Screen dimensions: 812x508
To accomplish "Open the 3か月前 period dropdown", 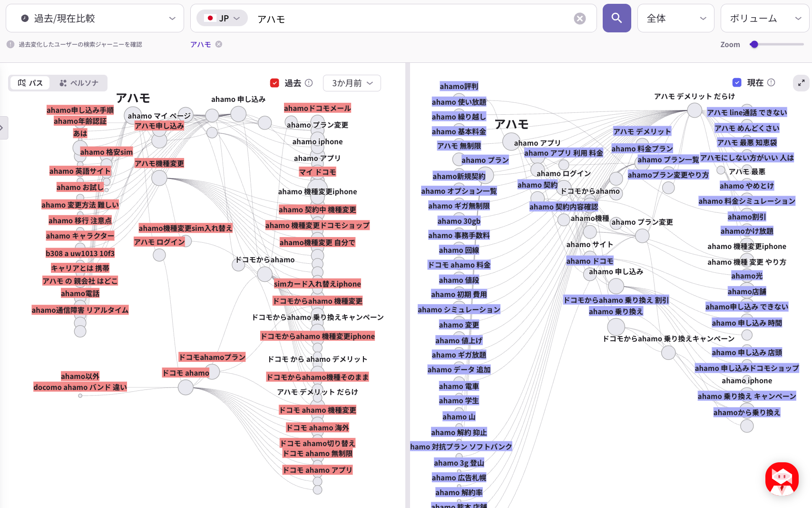I will point(352,83).
